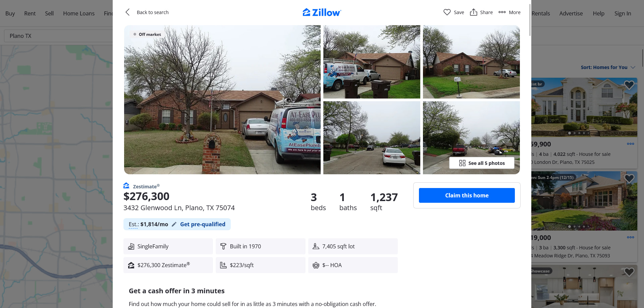Click the Save heart icon

[447, 12]
